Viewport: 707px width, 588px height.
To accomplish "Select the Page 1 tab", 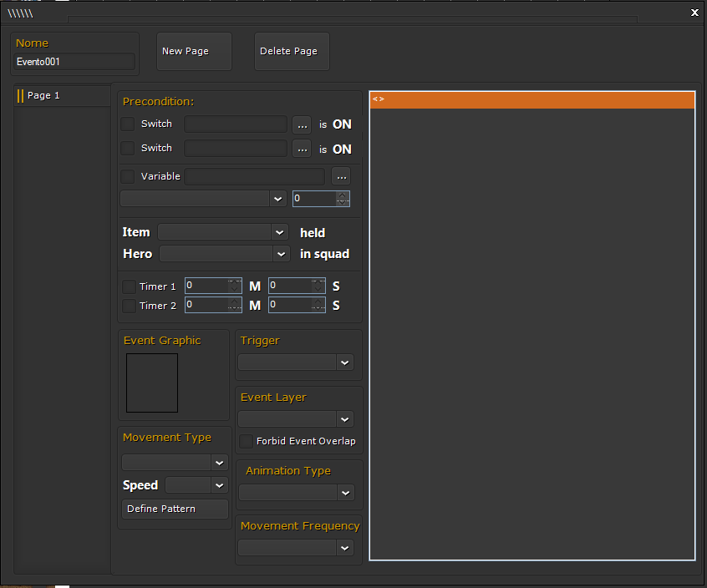I will pyautogui.click(x=62, y=95).
